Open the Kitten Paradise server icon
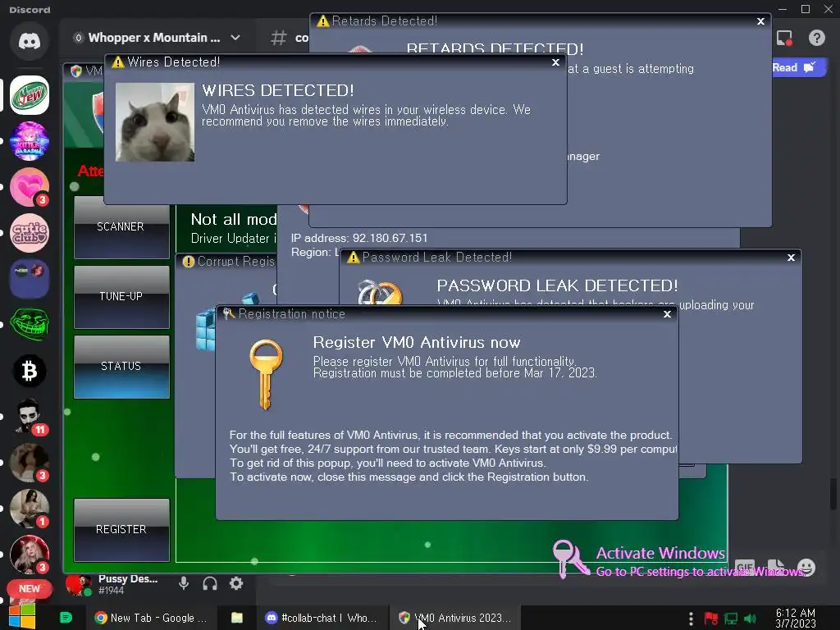840x630 pixels. pyautogui.click(x=30, y=141)
